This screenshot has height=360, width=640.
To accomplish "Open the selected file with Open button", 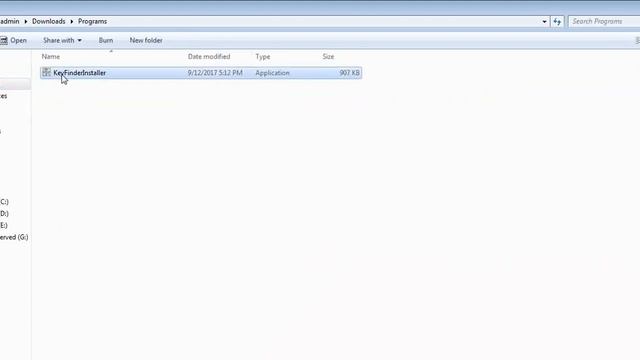I will pos(14,40).
